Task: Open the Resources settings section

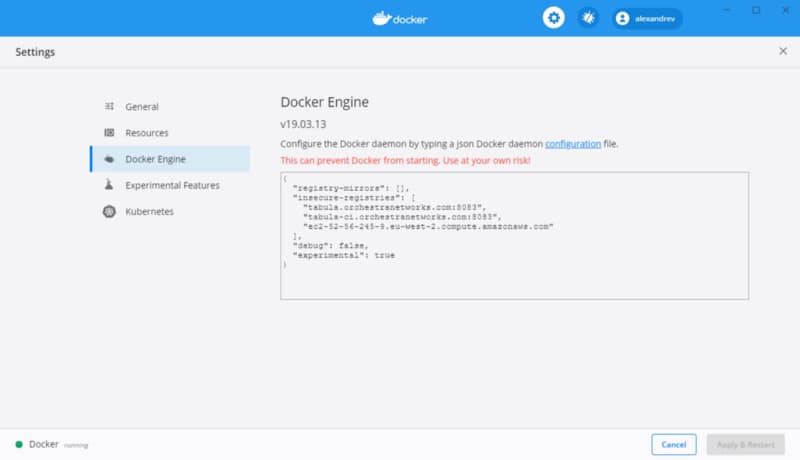Action: tap(147, 133)
